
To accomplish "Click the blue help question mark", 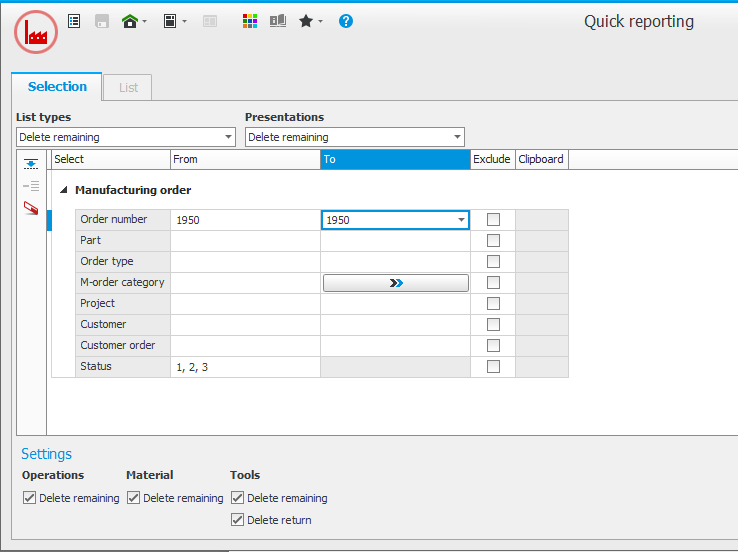I will 346,21.
